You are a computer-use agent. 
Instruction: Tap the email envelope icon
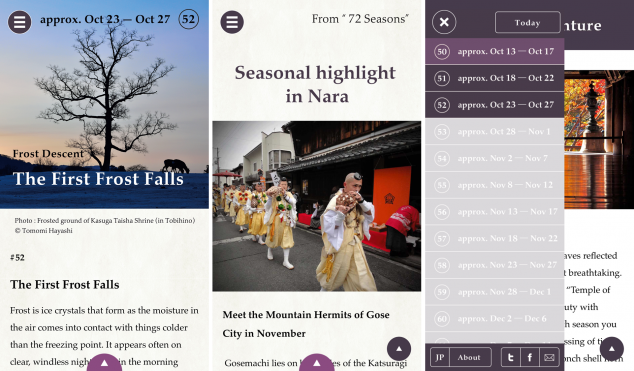pos(549,357)
